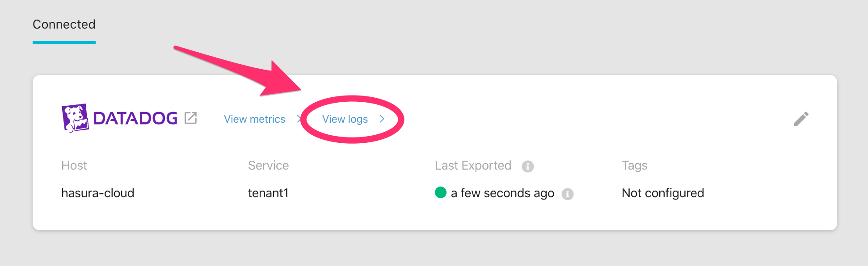Select the Connected section header

(x=63, y=25)
